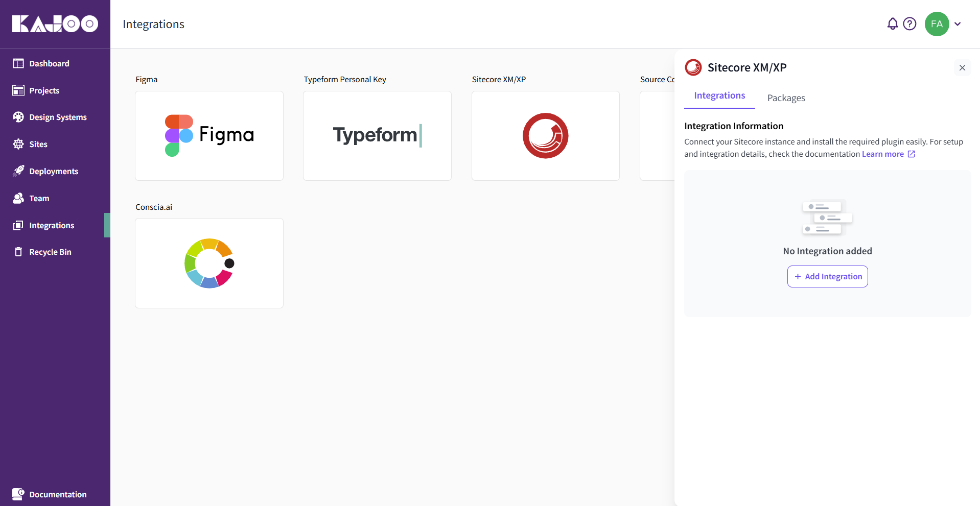Screen dimensions: 980x506
Task: Open the Figma integration card
Action: click(x=209, y=136)
